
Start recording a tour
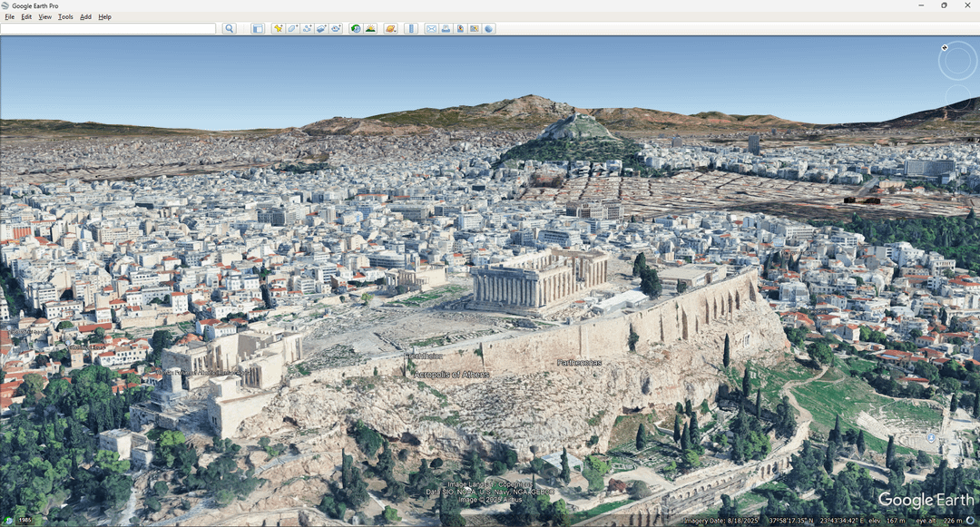tap(336, 29)
